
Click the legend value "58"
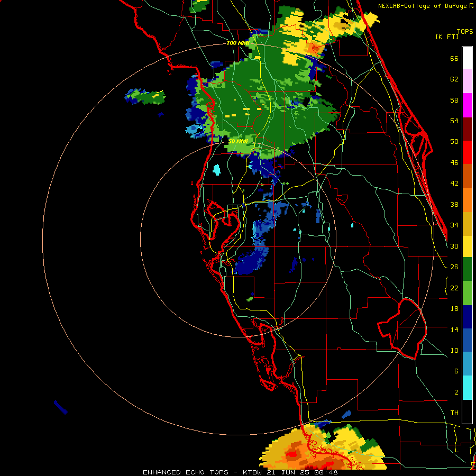tap(454, 100)
